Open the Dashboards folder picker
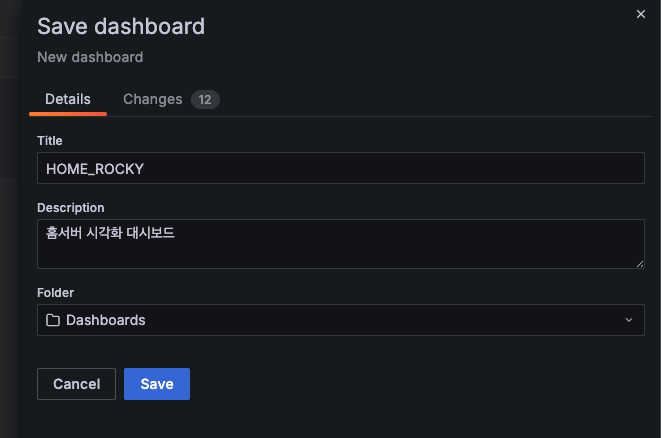This screenshot has height=438, width=661. point(341,320)
